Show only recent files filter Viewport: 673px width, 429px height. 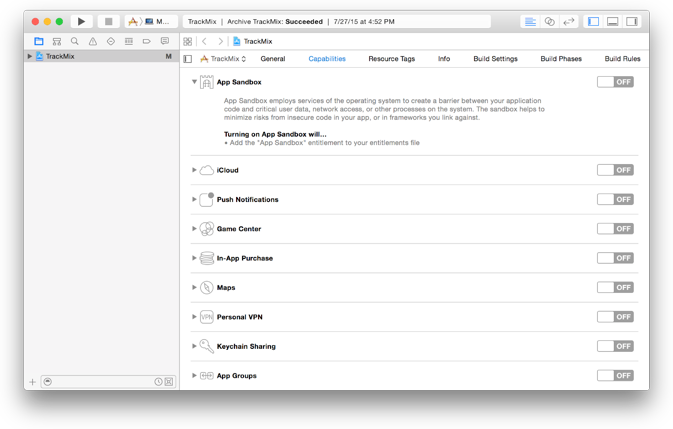(158, 382)
